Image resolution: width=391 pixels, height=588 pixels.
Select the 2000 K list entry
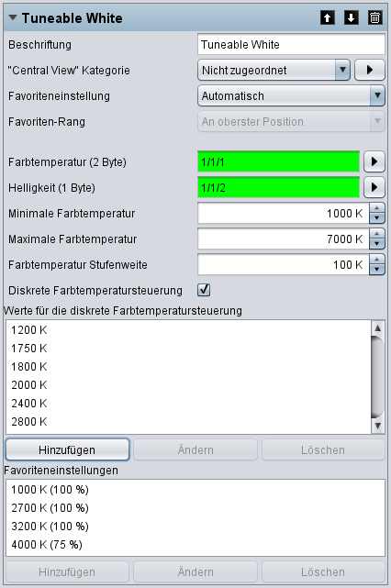[x=188, y=385]
